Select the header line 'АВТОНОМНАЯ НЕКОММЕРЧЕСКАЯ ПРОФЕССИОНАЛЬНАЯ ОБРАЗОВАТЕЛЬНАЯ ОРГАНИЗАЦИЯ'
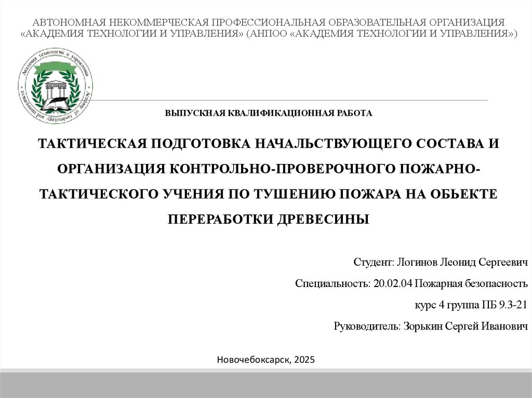 click(x=269, y=22)
